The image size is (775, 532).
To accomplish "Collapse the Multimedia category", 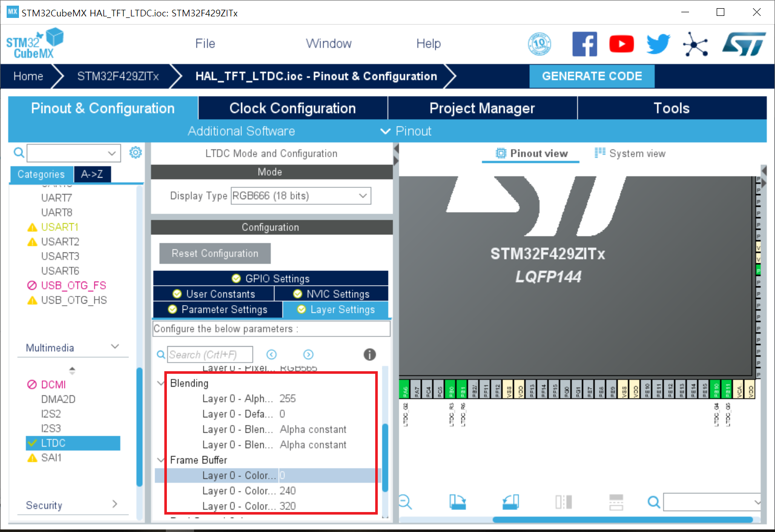I will (x=115, y=347).
